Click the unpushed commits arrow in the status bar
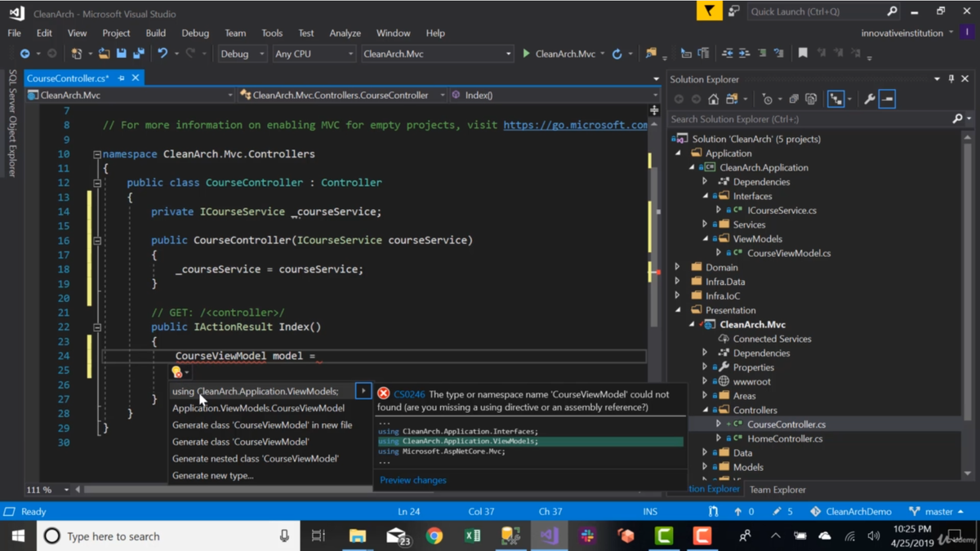 click(x=738, y=512)
